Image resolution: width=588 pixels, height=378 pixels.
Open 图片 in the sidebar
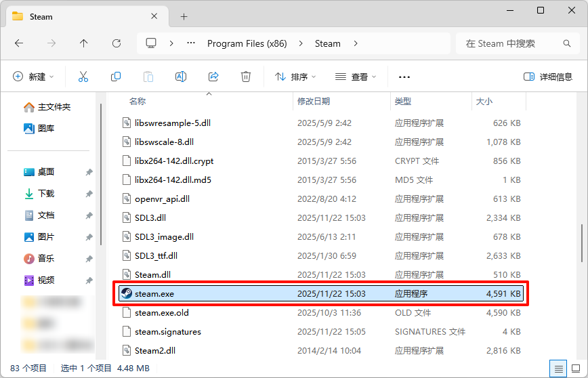pyautogui.click(x=39, y=237)
